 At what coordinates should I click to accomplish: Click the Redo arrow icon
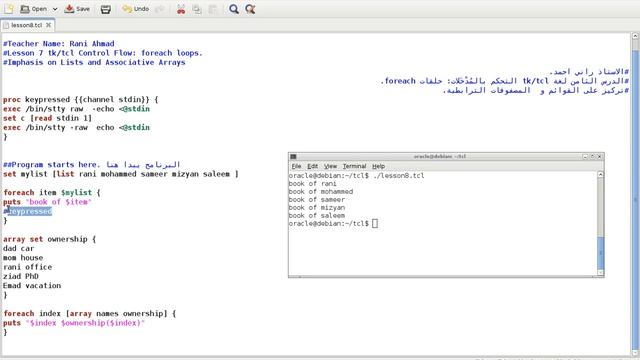[x=160, y=9]
